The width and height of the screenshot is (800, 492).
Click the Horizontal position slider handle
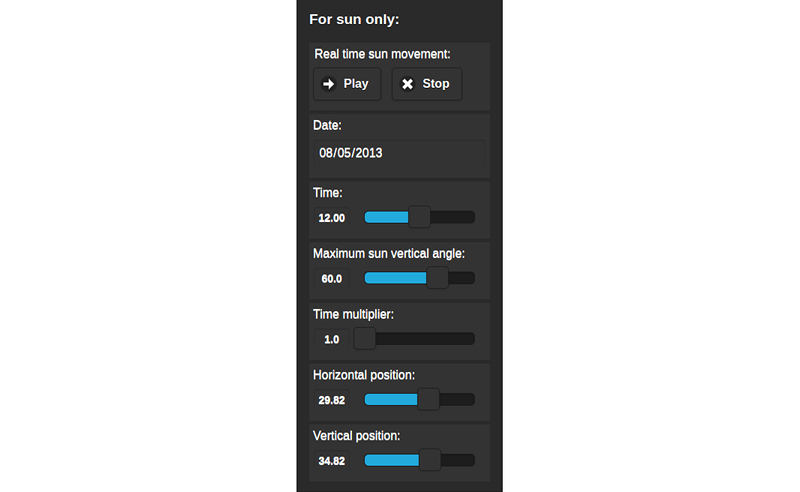[x=428, y=400]
